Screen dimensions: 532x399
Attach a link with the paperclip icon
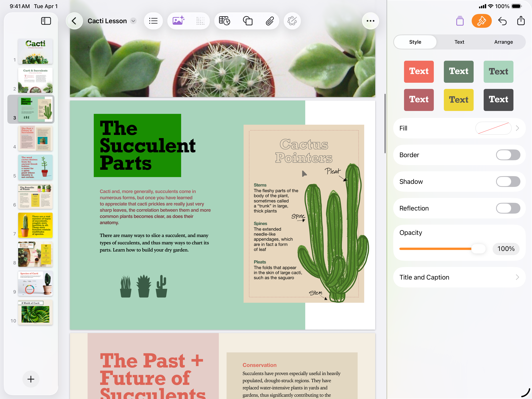tap(270, 21)
